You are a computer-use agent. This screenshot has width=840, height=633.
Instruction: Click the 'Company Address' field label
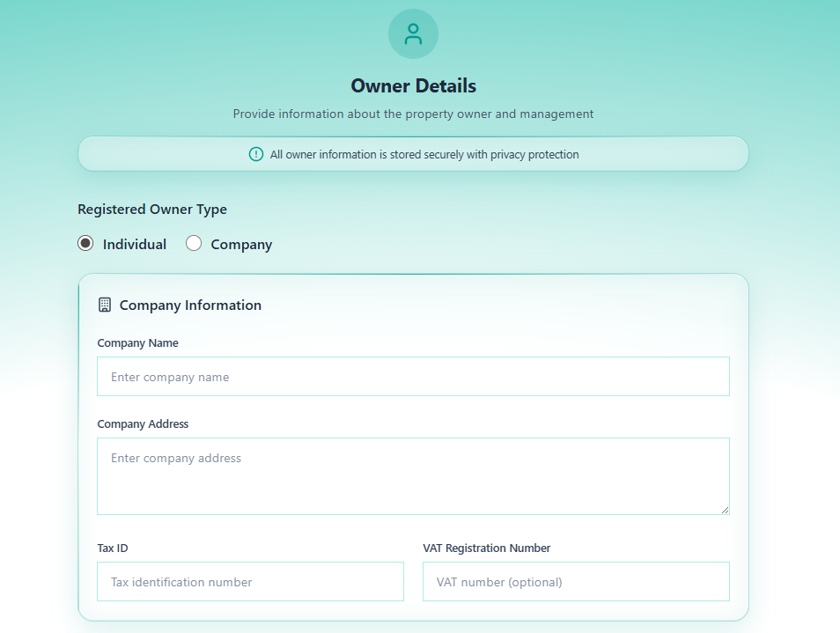143,423
